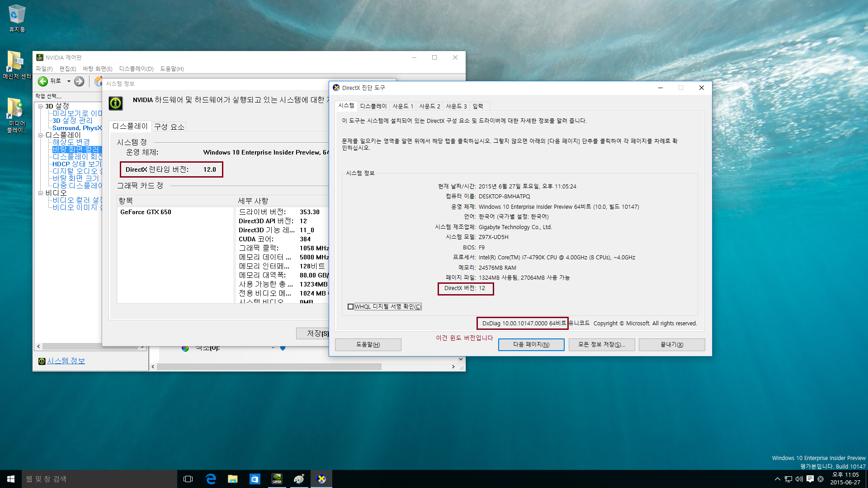Open the Recycle Bin desktop icon
Image resolution: width=868 pixels, height=488 pixels.
click(x=17, y=18)
